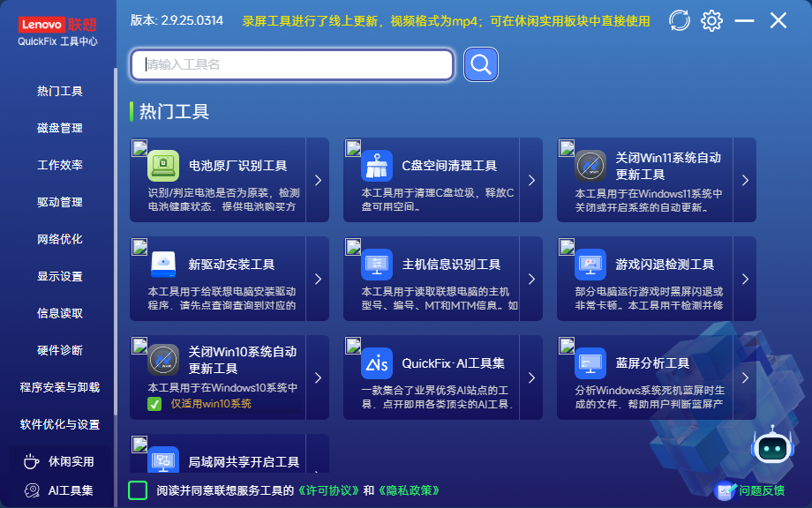Image resolution: width=812 pixels, height=508 pixels.
Task: Toggle the 仅适用win10系统 green checkbox
Action: click(x=154, y=404)
